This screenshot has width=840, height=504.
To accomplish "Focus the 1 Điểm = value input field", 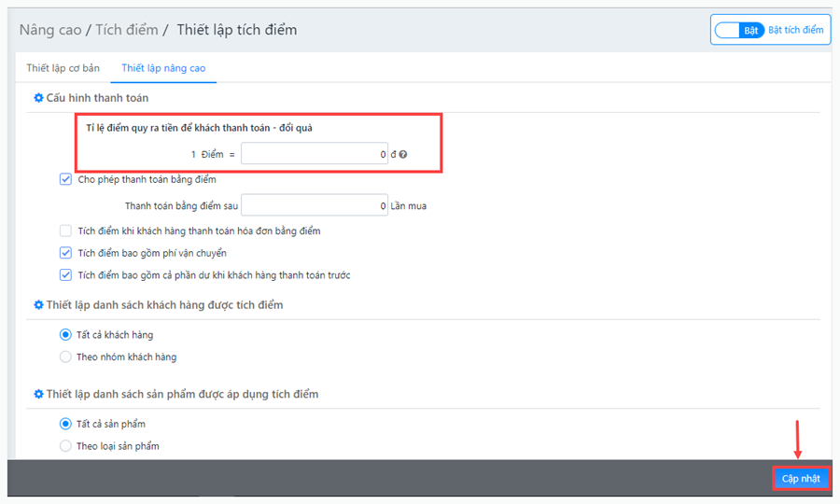I will coord(315,154).
